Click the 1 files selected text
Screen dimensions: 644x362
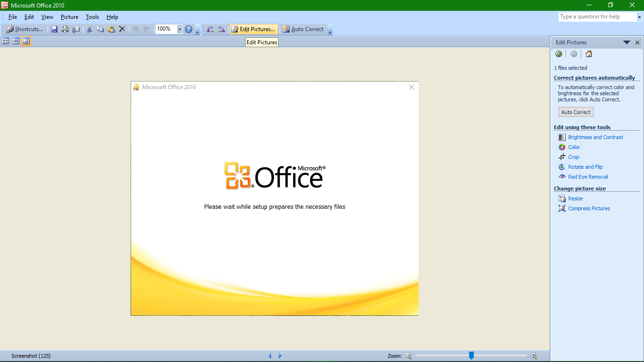[x=570, y=68]
